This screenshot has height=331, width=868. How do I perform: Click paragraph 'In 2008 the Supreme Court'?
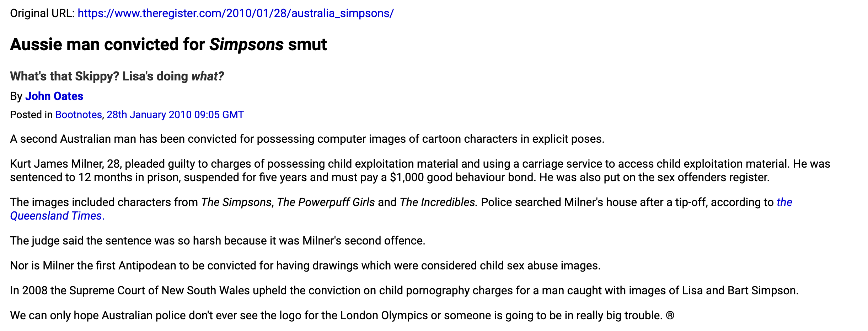(x=404, y=290)
